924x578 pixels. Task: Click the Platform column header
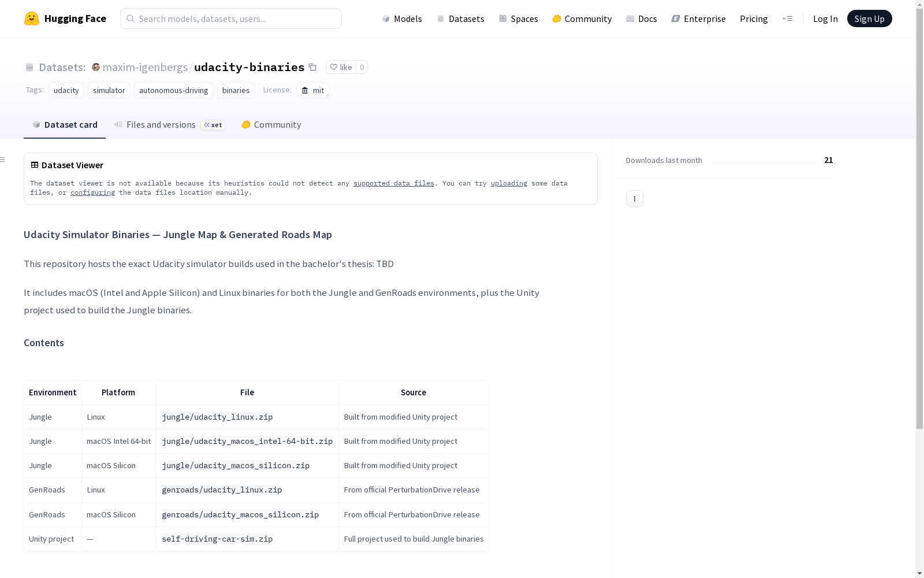(x=118, y=392)
